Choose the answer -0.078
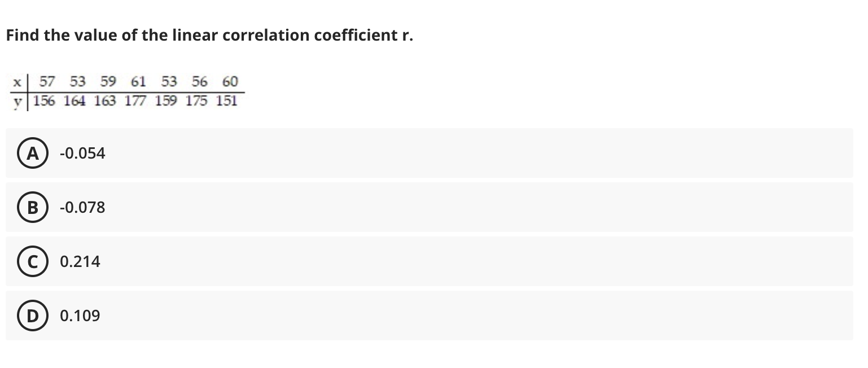Screen dimensions: 868x368 [82, 207]
